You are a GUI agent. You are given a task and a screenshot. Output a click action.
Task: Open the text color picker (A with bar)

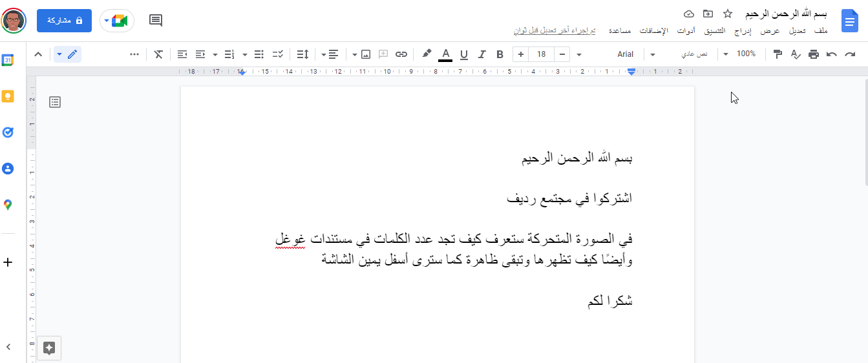(x=445, y=54)
